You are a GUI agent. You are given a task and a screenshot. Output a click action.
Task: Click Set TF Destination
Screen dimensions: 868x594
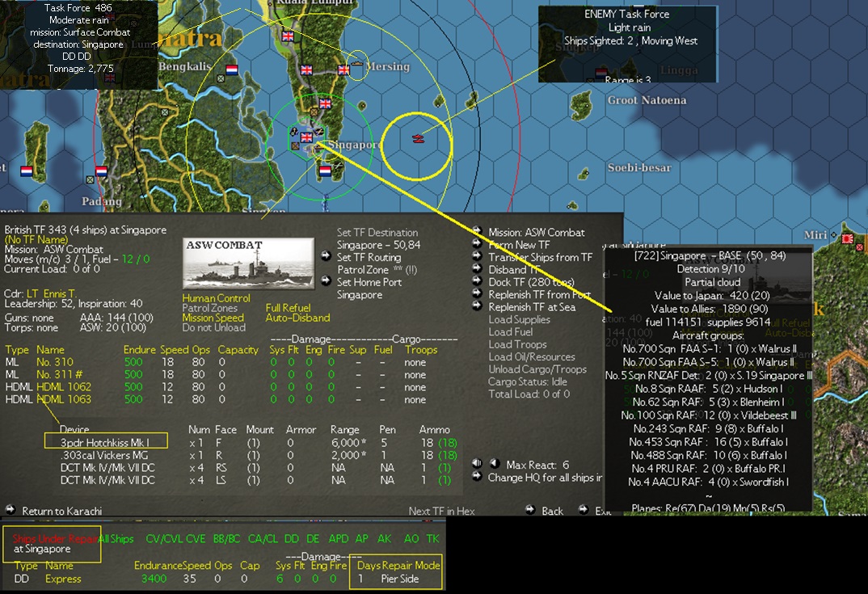coord(377,233)
